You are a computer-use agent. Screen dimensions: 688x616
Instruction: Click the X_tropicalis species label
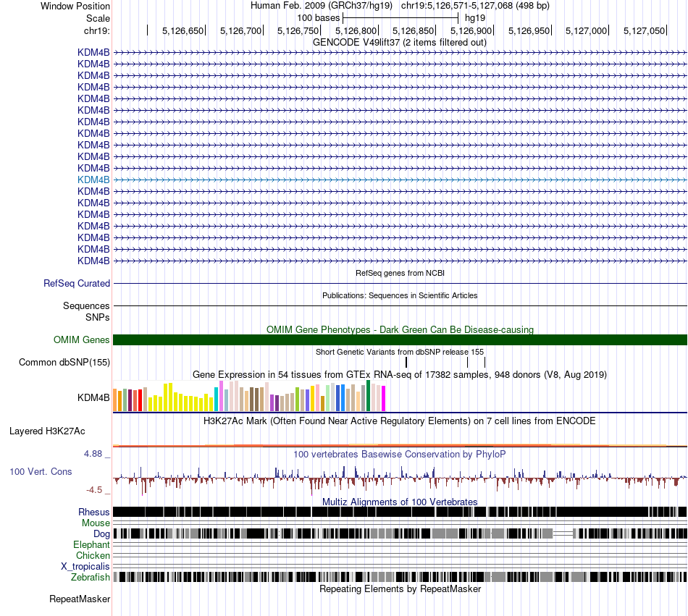(85, 567)
